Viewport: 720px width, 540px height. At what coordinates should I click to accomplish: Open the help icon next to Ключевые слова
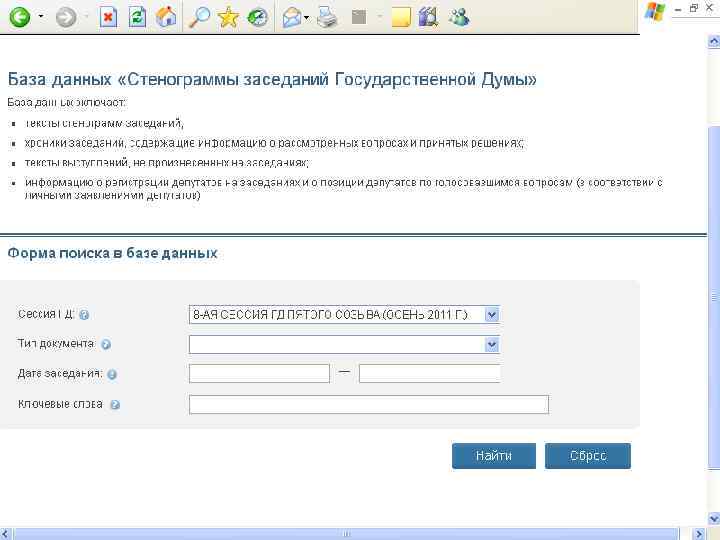[115, 405]
